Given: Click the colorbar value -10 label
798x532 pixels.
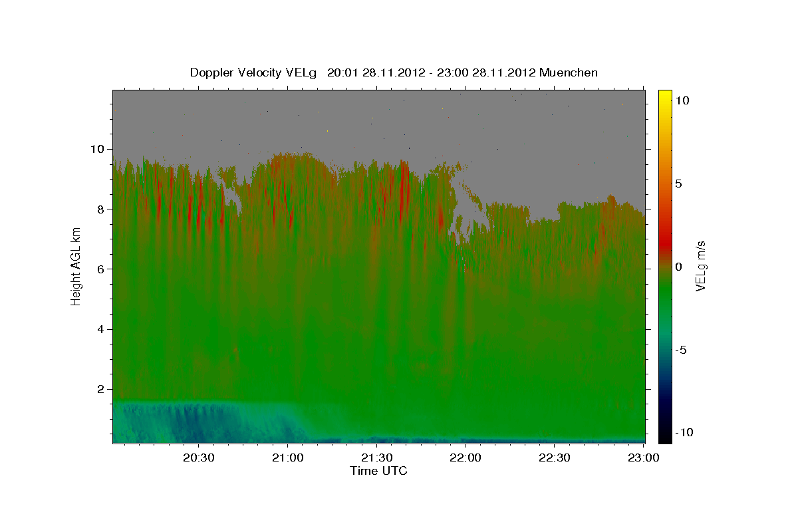Looking at the screenshot, I should [685, 433].
